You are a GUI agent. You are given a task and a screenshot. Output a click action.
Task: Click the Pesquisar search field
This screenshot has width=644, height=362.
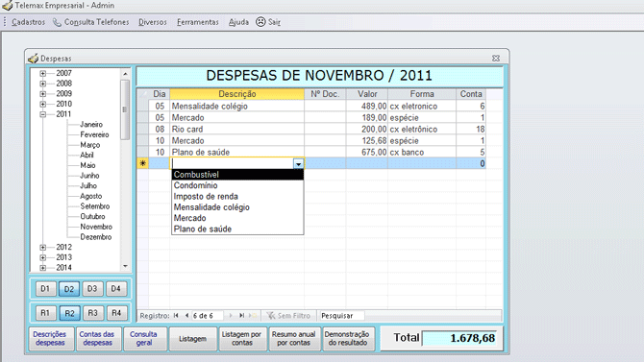click(342, 316)
